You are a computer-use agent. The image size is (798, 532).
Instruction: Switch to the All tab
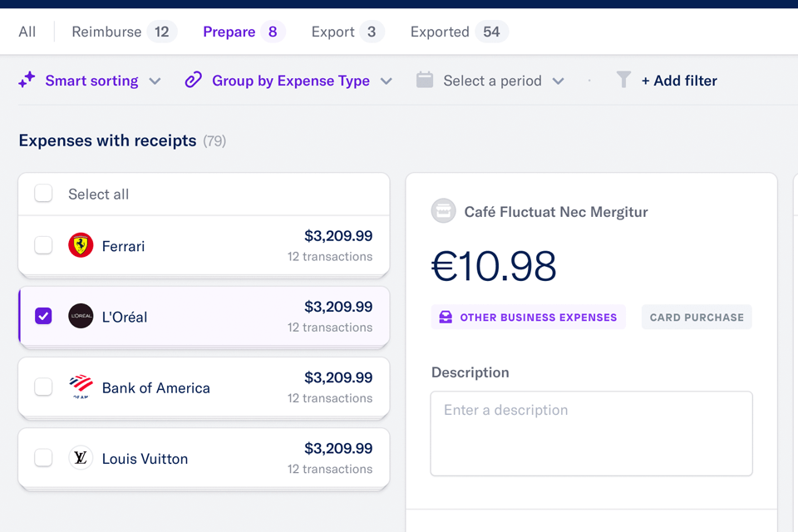click(x=27, y=32)
